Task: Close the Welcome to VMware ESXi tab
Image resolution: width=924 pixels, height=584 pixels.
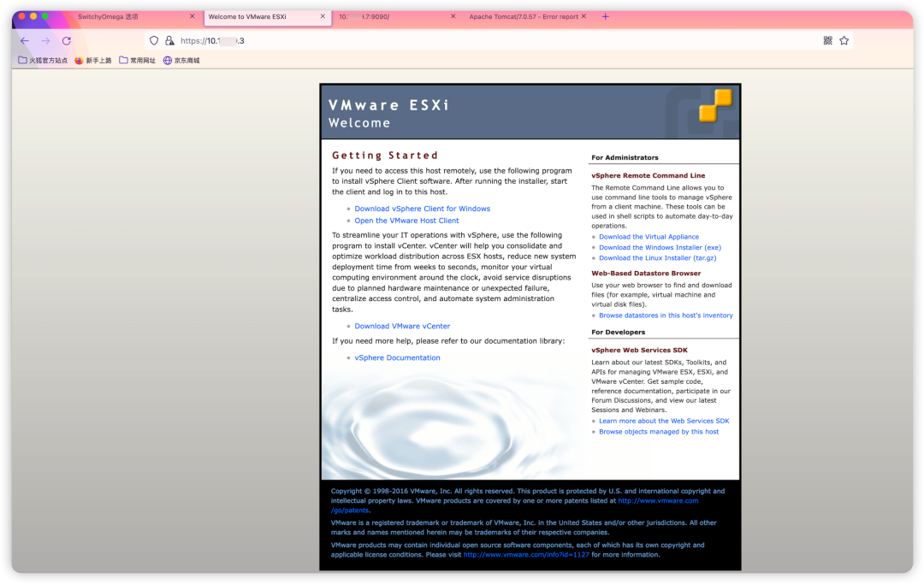Action: (x=323, y=16)
